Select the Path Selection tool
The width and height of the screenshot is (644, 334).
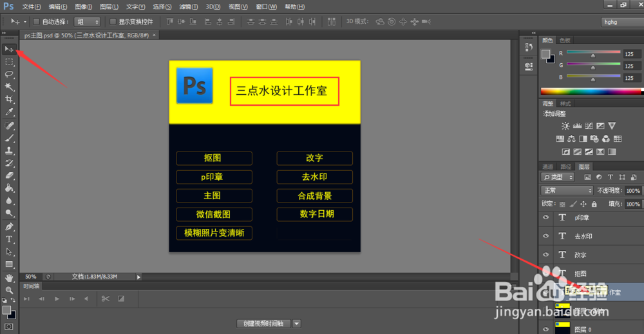click(9, 251)
